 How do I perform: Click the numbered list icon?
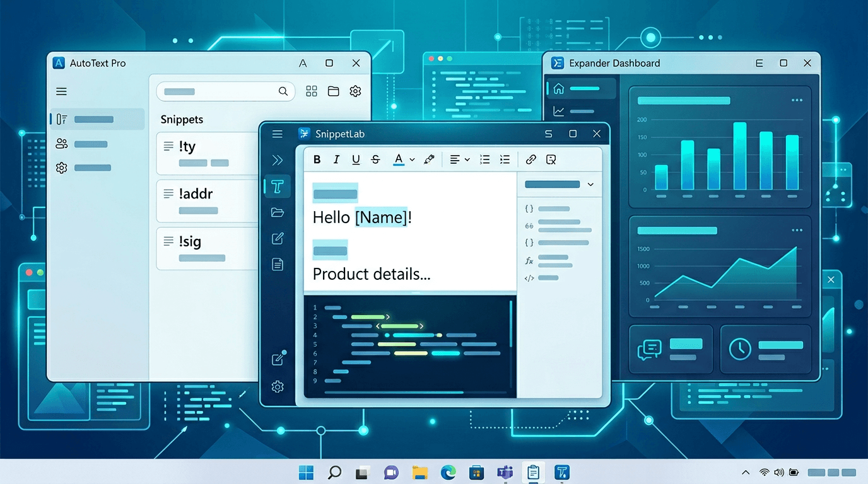(505, 159)
